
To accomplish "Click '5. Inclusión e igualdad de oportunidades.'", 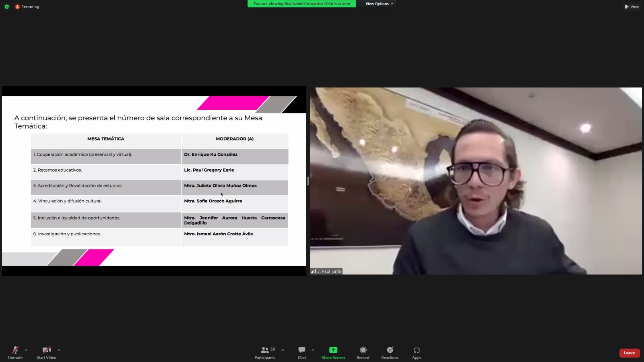I will pos(76,218).
